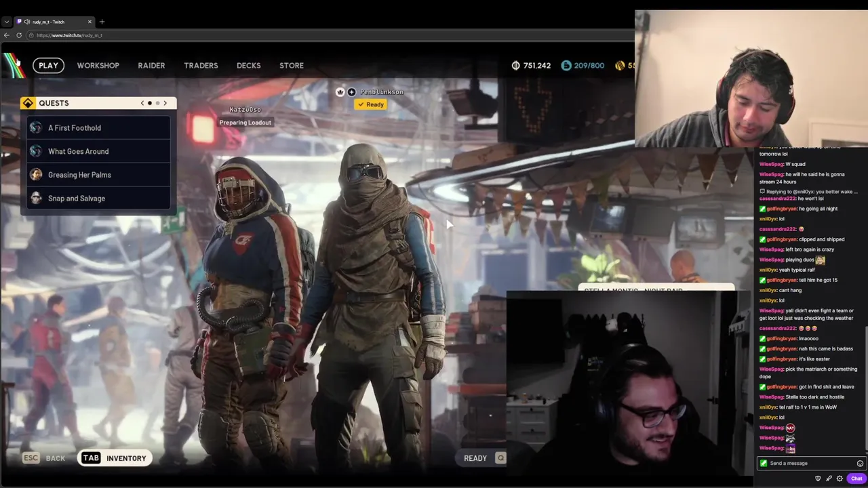
Task: Click the 751,242 credits value
Action: [x=536, y=66]
